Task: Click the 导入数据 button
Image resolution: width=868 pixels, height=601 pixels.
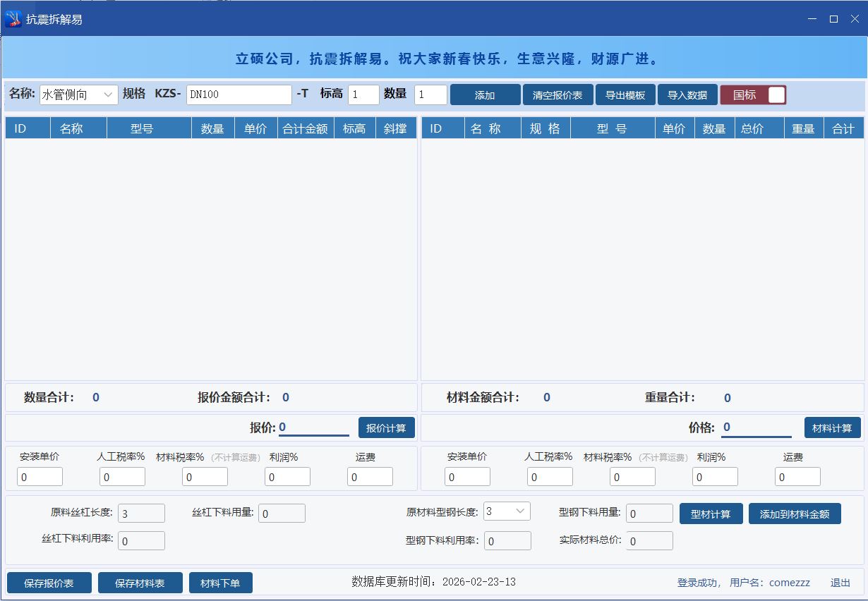Action: (687, 94)
